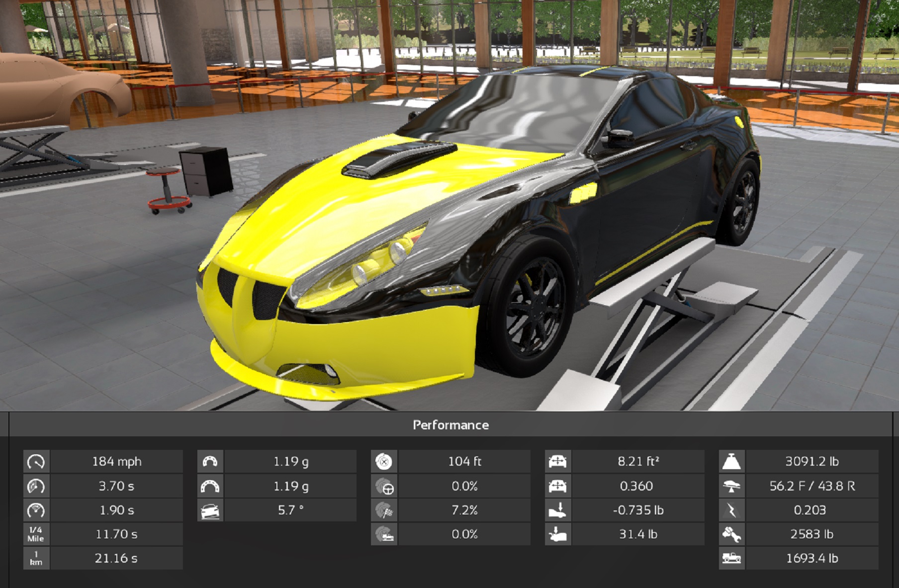899x588 pixels.
Task: Click the first 0.0% brake fade icon
Action: point(384,486)
